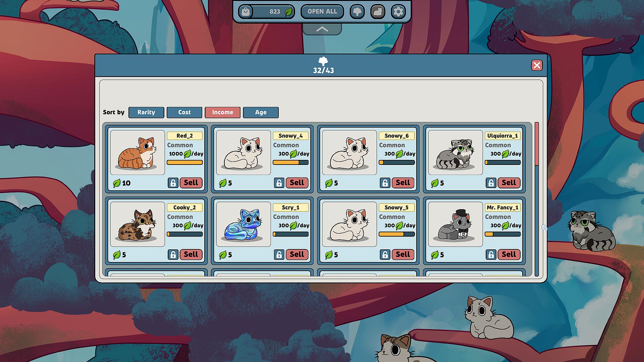The width and height of the screenshot is (644, 362).
Task: Sort cats by Rarity
Action: (146, 112)
